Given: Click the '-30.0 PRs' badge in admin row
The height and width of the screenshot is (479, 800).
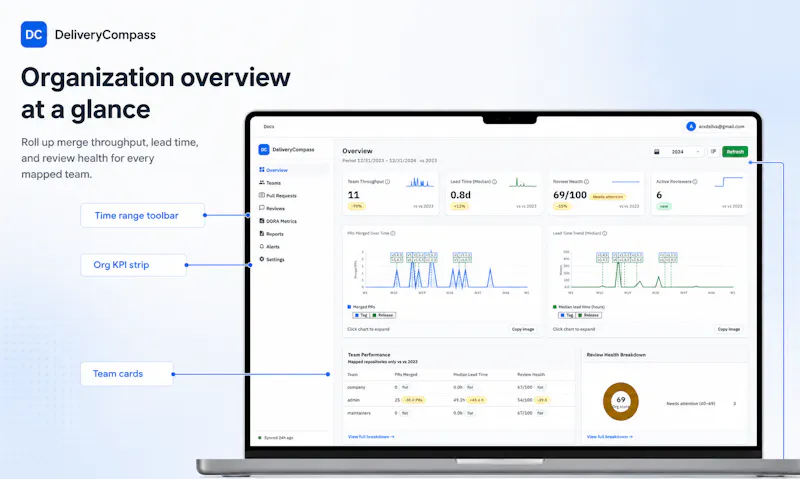Looking at the screenshot, I should pos(413,400).
